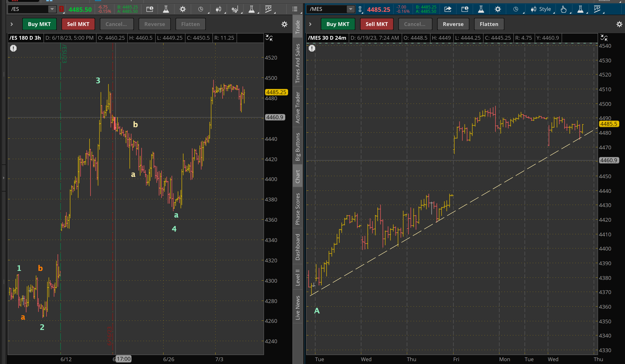This screenshot has height=364, width=625.
Task: Open Studies flask icon on /MES toolbar
Action: point(481,9)
